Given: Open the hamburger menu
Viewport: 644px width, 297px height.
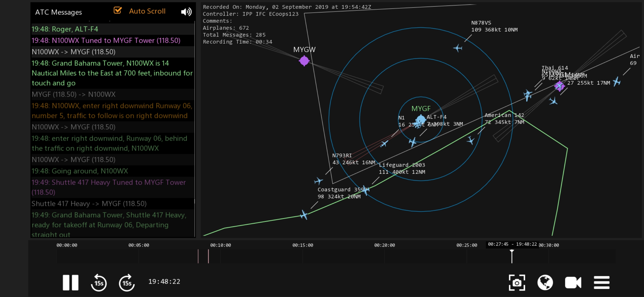Looking at the screenshot, I should tap(602, 282).
